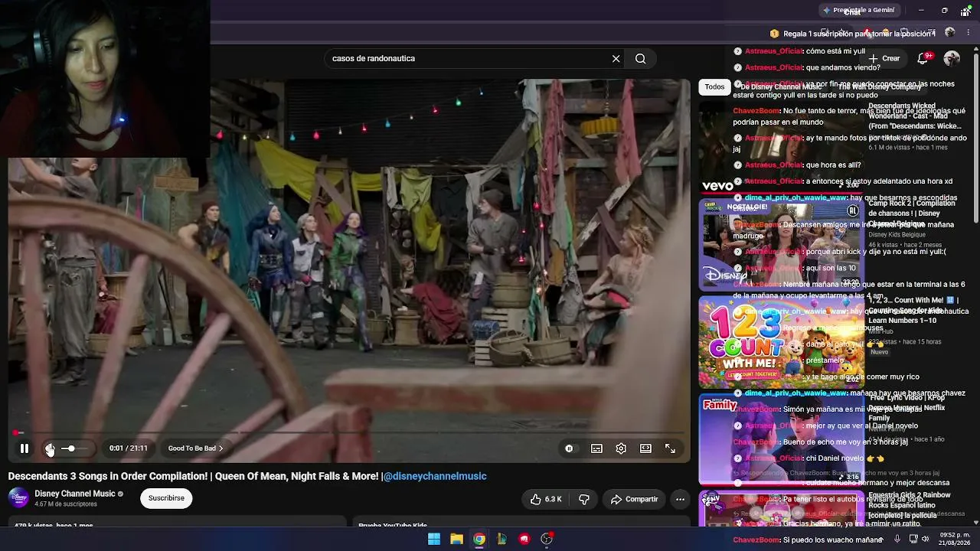This screenshot has width=980, height=551.
Task: Pause the Descendants video
Action: pos(24,448)
